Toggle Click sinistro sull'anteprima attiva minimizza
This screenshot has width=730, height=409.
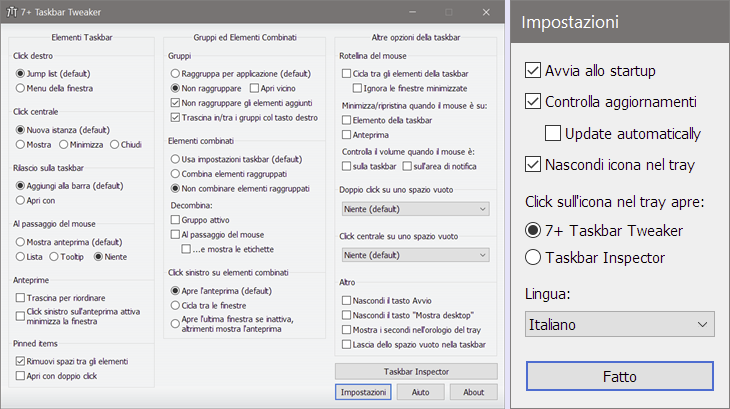click(x=20, y=316)
